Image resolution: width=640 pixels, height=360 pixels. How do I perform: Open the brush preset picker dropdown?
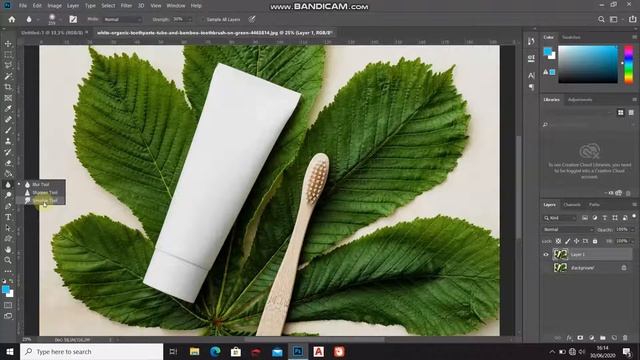point(60,19)
